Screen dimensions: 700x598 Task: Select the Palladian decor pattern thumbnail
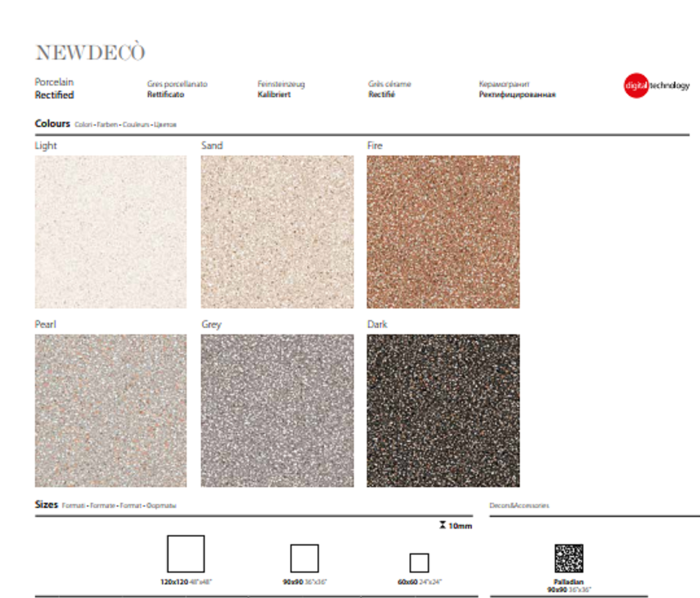tap(568, 558)
